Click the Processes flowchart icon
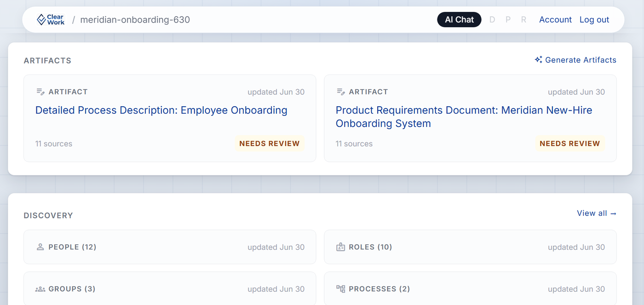The width and height of the screenshot is (644, 305). pyautogui.click(x=340, y=289)
